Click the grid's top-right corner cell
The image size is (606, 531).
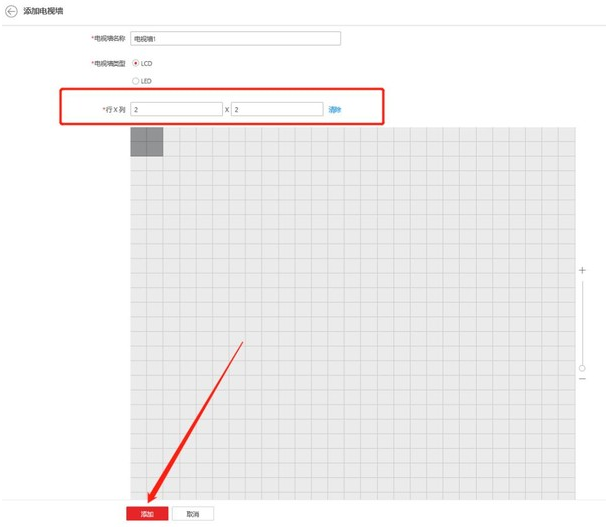pyautogui.click(x=567, y=134)
